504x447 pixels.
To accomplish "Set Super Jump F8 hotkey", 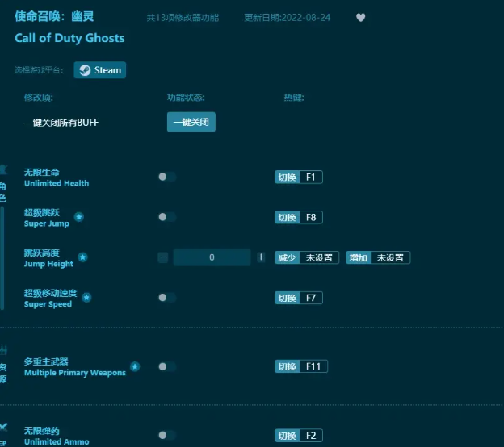I will tap(299, 217).
